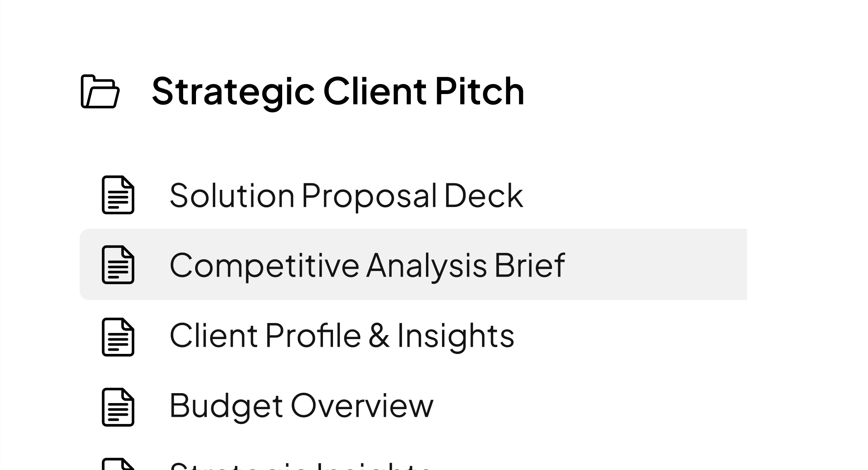Click the cut-off file name at list bottom

(301, 466)
